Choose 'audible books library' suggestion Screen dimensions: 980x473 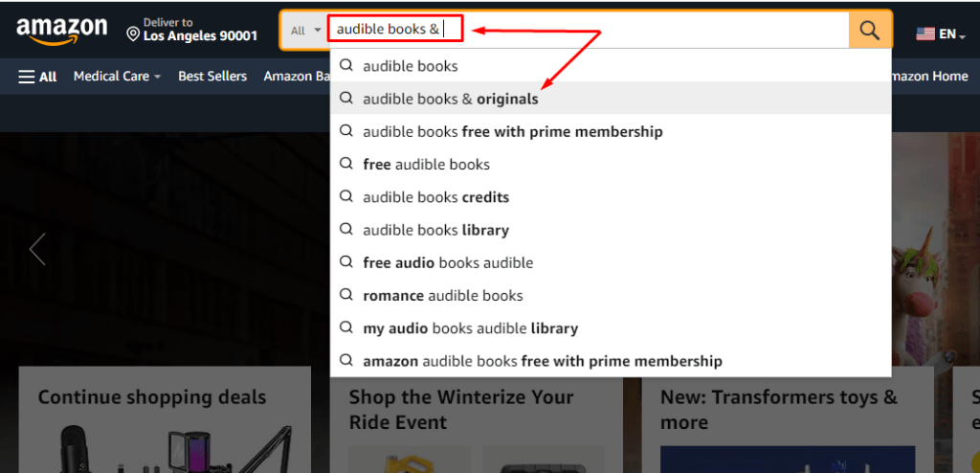pyautogui.click(x=611, y=230)
